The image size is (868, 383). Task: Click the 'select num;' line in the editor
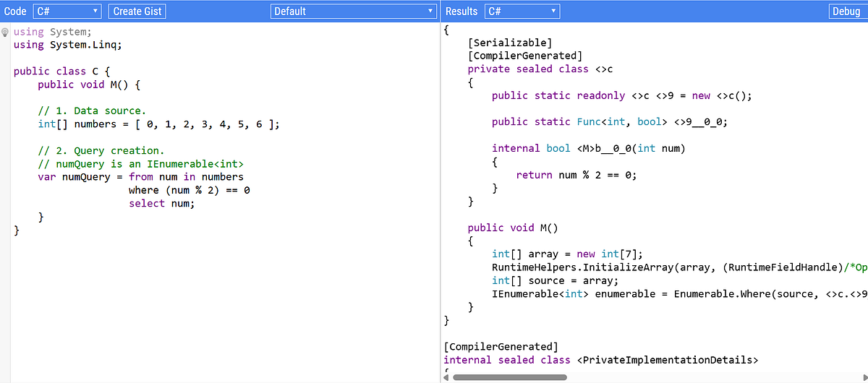pos(162,203)
